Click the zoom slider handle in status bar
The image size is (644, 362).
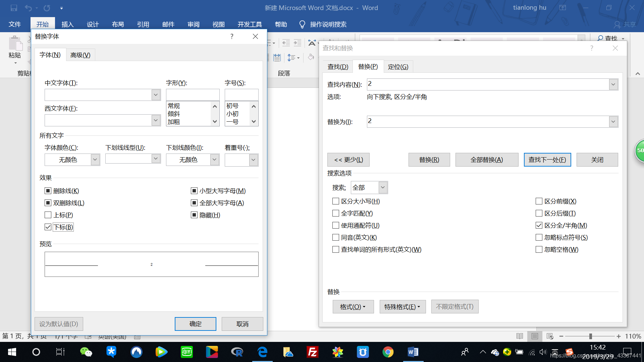point(590,336)
